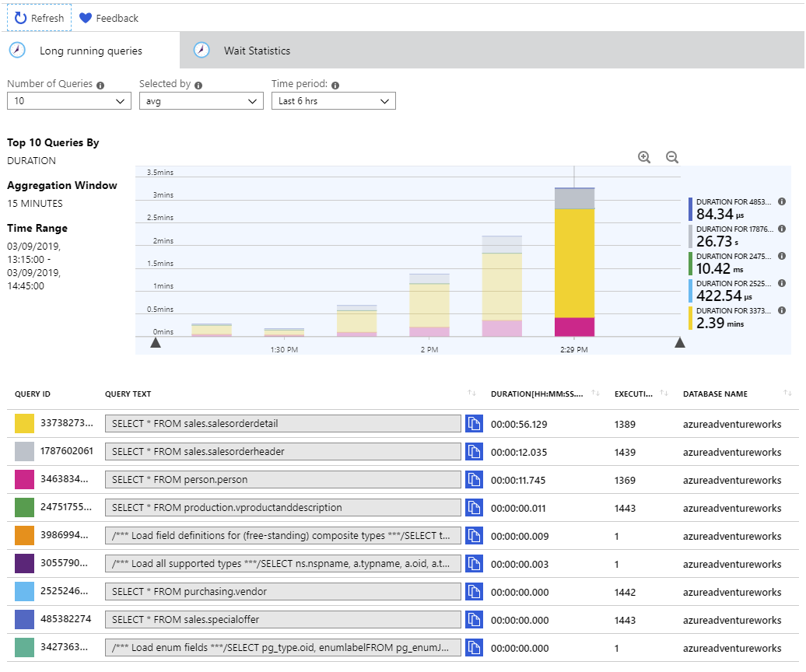Zoom out on the chart

click(x=672, y=157)
